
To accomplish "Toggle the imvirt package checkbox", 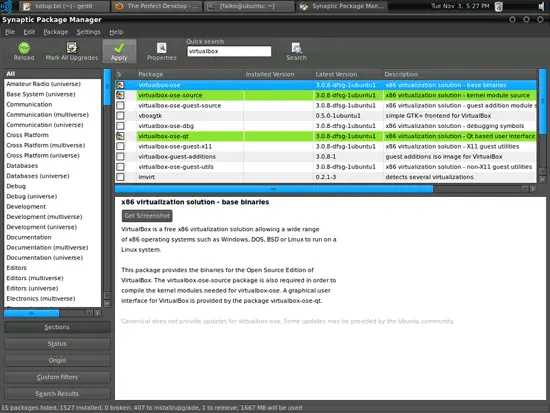I will coord(120,177).
